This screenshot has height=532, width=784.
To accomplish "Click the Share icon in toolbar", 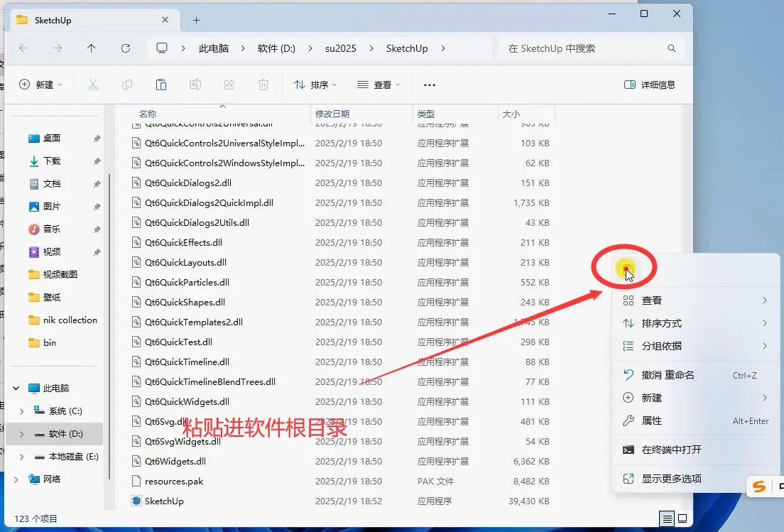I will click(229, 85).
